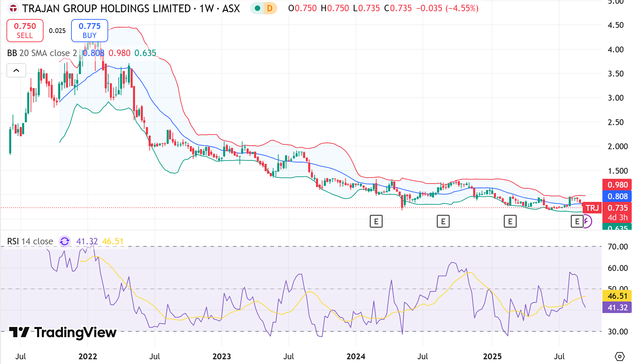This screenshot has height=364, width=632.
Task: Click the Trajan Group logo icon
Action: 13,8
